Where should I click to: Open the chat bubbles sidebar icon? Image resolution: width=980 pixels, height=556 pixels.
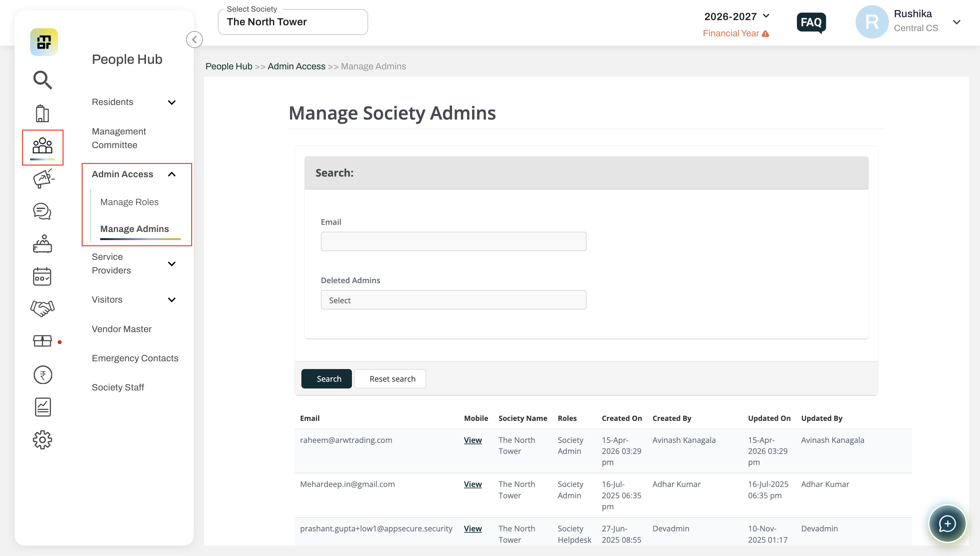click(x=42, y=211)
